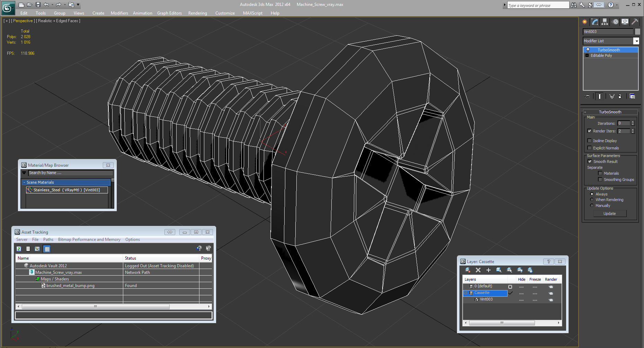
Task: Click the Save File icon in quick access toolbar
Action: [x=38, y=5]
